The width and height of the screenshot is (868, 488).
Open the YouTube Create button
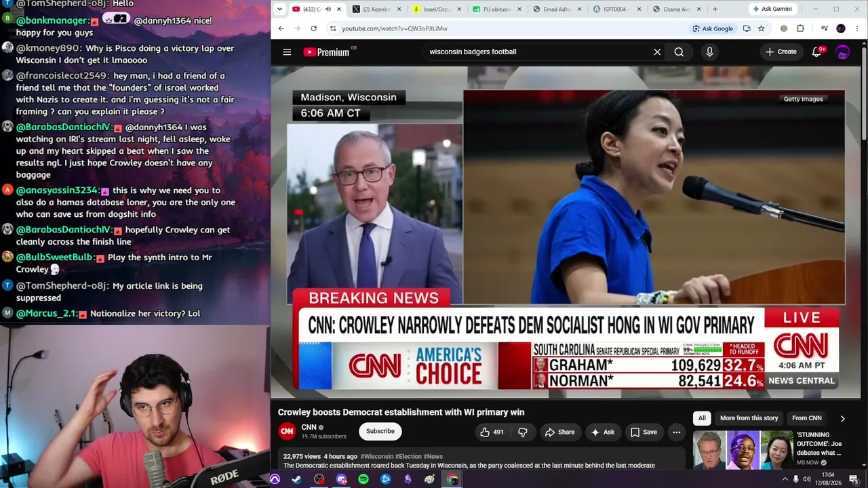pos(781,52)
